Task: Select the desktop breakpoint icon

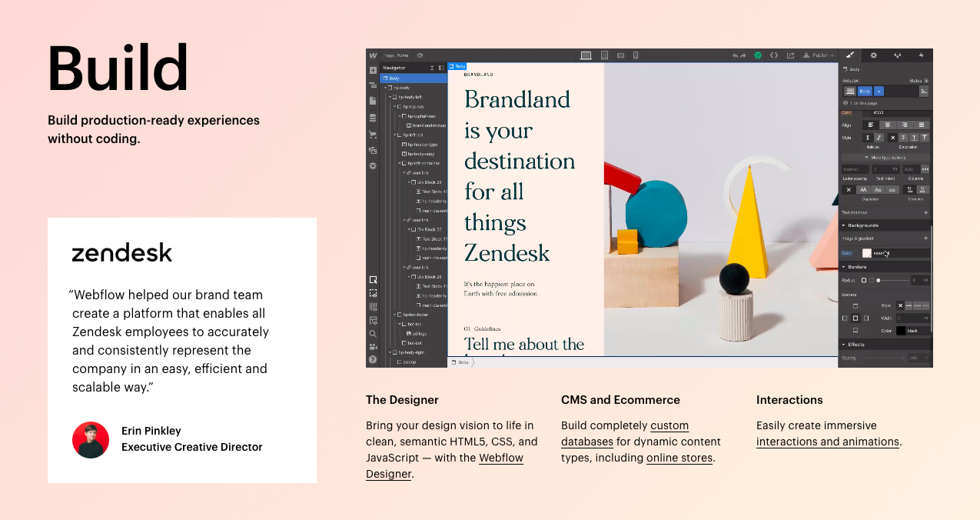Action: pyautogui.click(x=586, y=55)
